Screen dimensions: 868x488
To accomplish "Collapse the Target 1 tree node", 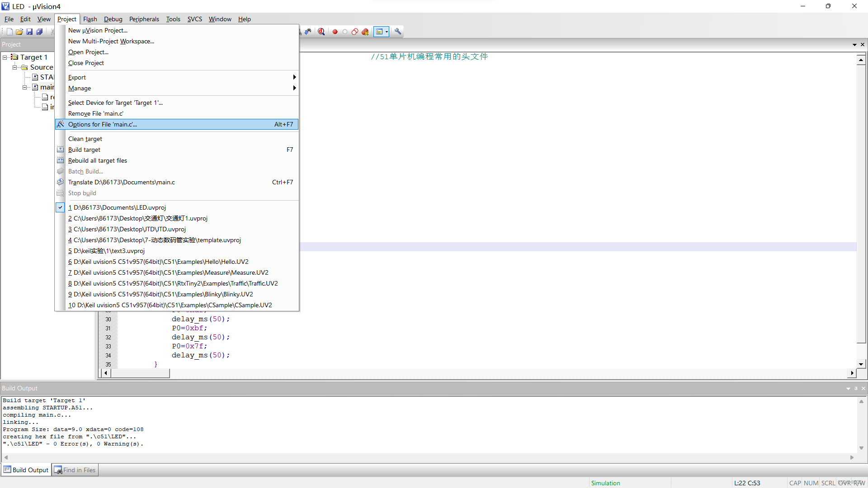I will click(x=5, y=57).
